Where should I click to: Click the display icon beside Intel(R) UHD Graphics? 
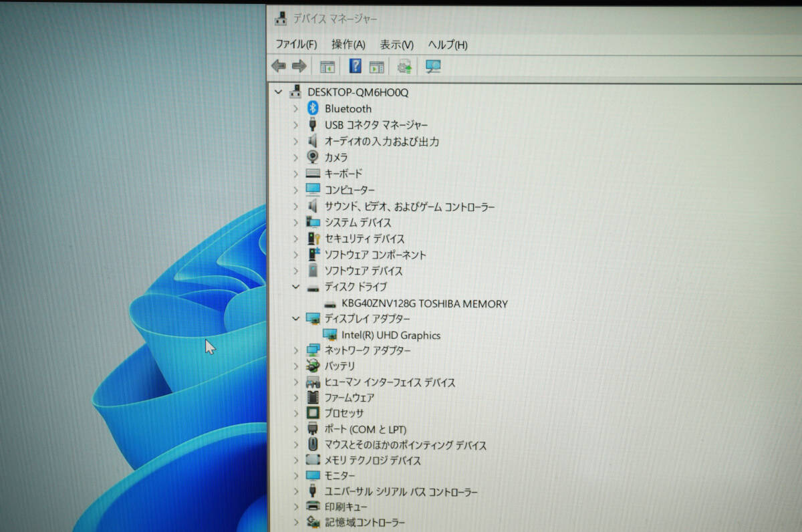330,335
